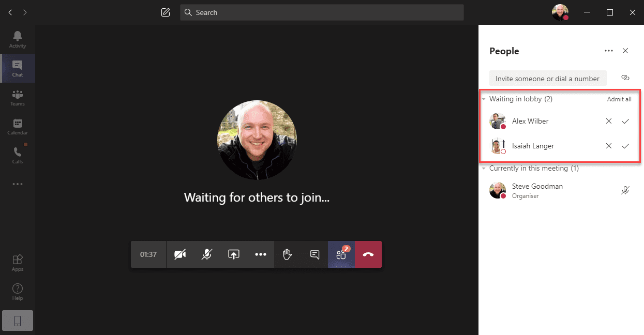Hang up the call
This screenshot has width=644, height=335.
click(x=368, y=254)
